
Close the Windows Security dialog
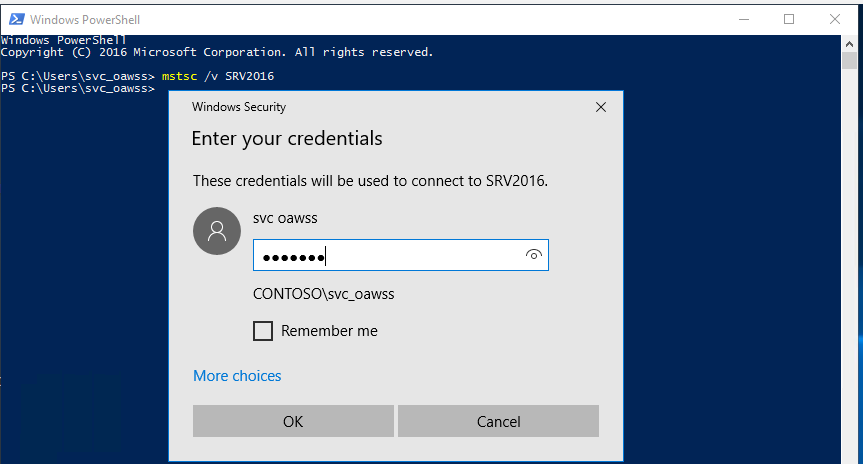coord(600,107)
